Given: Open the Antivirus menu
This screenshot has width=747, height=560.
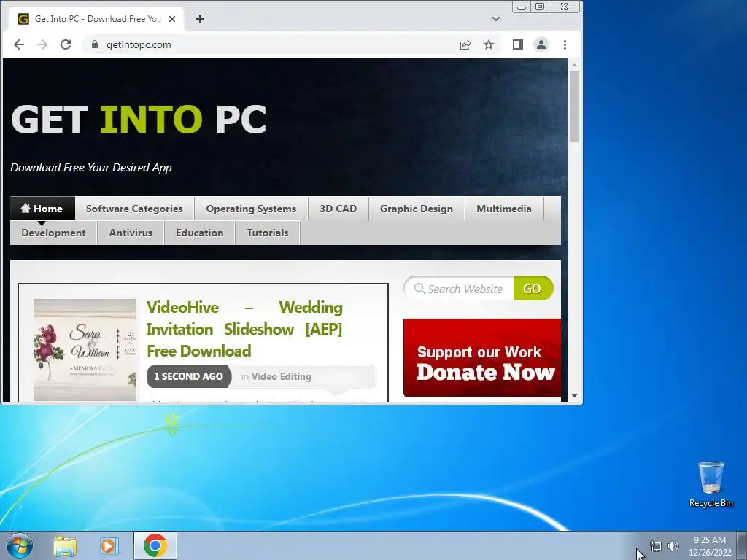Looking at the screenshot, I should [131, 233].
